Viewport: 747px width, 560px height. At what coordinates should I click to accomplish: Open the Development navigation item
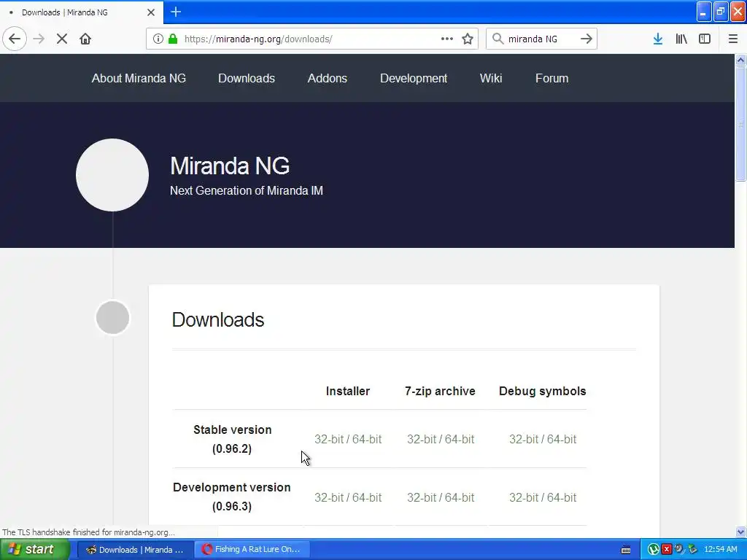click(x=414, y=78)
